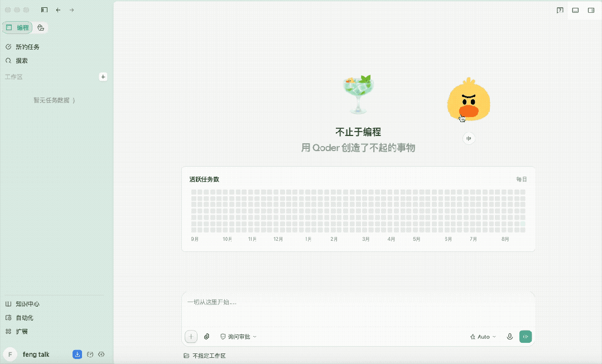Open 知识中心 in the sidebar
The width and height of the screenshot is (602, 364).
23,304
